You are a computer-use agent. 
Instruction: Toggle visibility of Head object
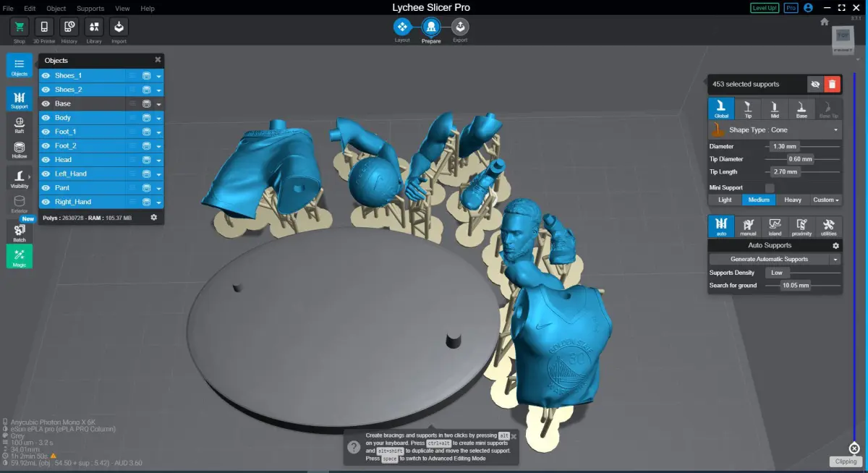pos(46,160)
